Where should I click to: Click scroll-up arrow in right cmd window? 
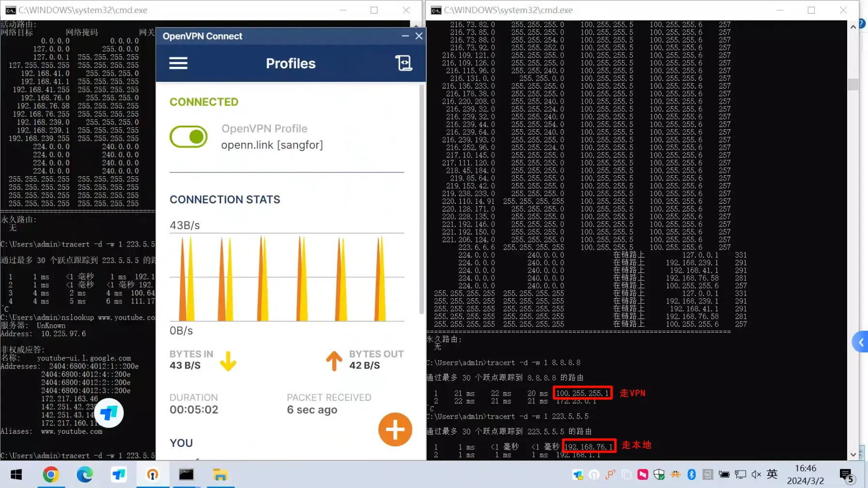click(x=853, y=27)
